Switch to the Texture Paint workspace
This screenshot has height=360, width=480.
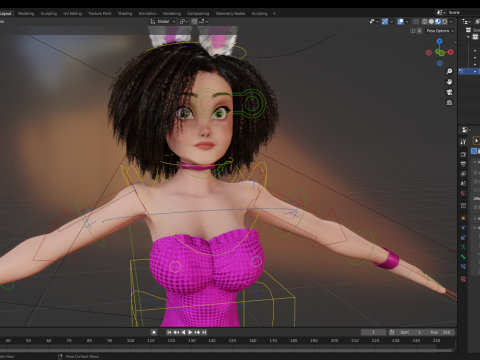[100, 14]
